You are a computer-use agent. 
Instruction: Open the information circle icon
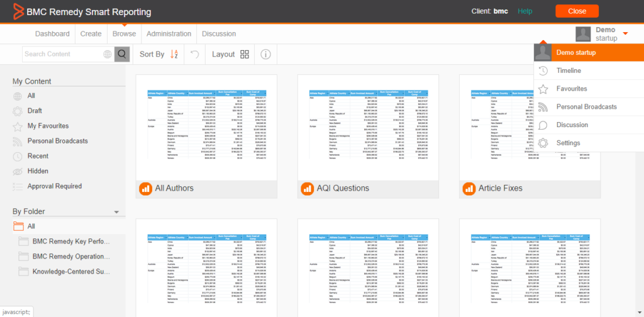[x=266, y=54]
